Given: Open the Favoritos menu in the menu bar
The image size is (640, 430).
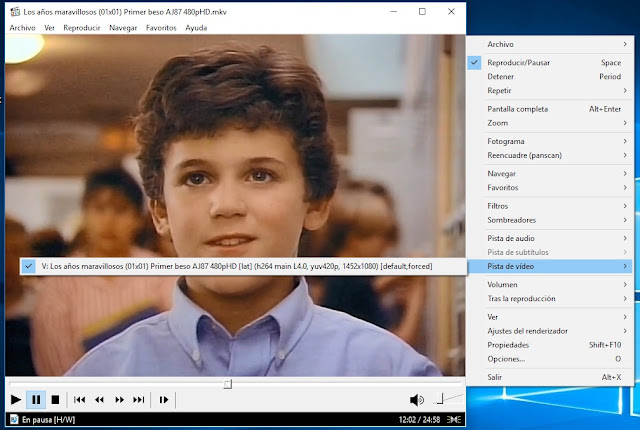Looking at the screenshot, I should tap(161, 28).
